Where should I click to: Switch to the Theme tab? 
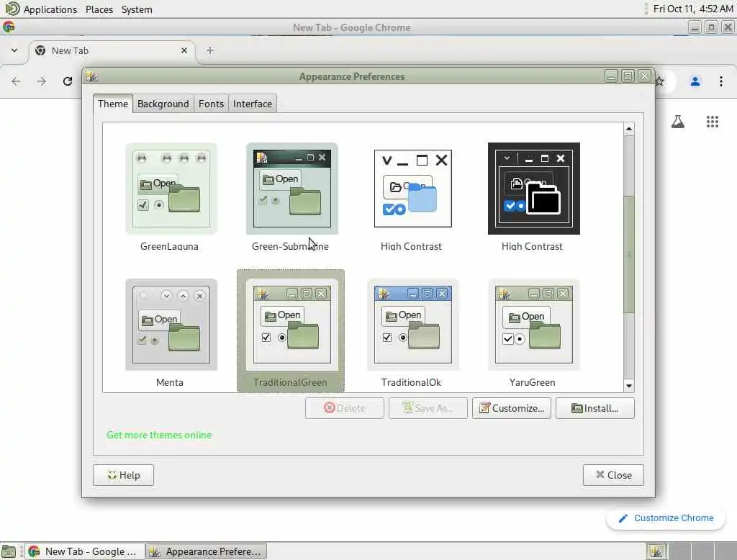[113, 104]
